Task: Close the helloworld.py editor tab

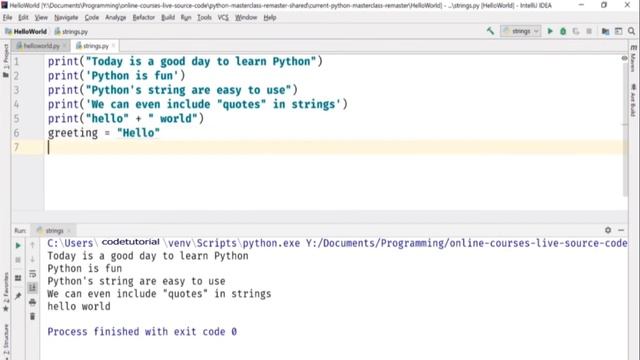Action: coord(64,46)
